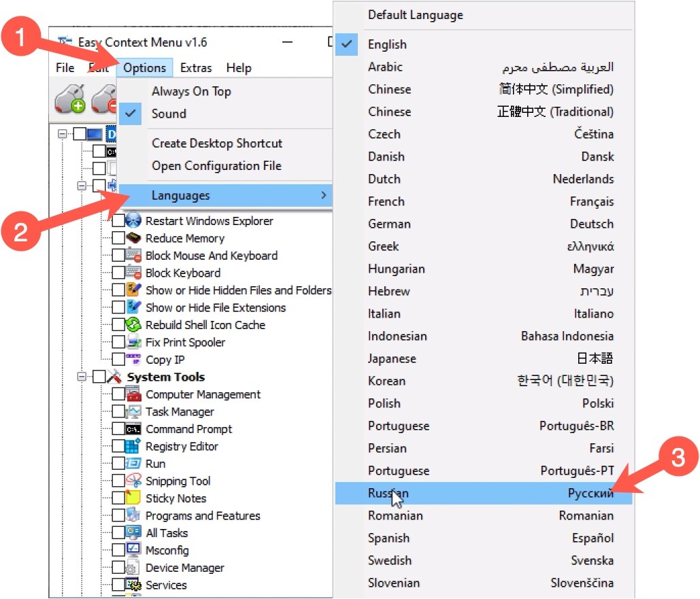Click the Registry Editor icon

pyautogui.click(x=133, y=446)
